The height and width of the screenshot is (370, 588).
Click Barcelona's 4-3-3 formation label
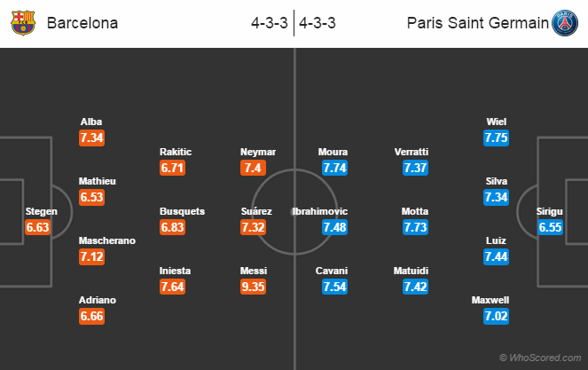click(x=269, y=23)
